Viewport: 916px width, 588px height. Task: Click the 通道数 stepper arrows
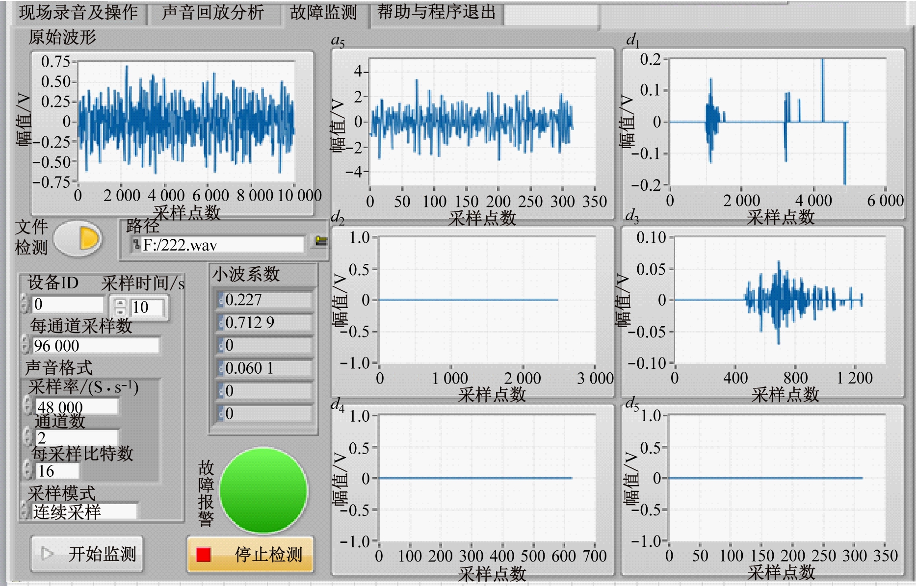pyautogui.click(x=28, y=436)
